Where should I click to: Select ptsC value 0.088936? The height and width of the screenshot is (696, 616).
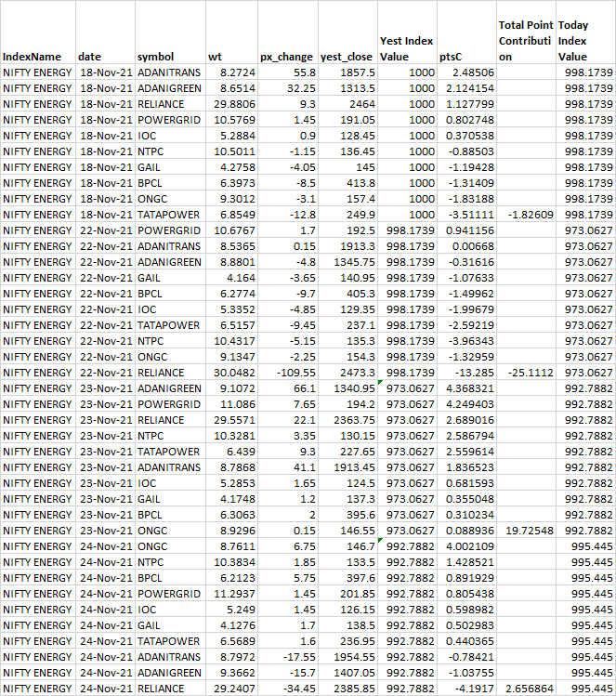[470, 531]
